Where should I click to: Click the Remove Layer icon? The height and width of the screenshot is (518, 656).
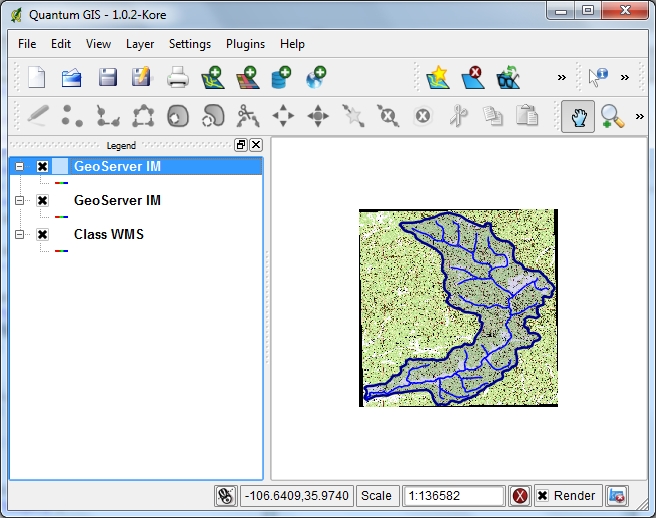coord(473,77)
